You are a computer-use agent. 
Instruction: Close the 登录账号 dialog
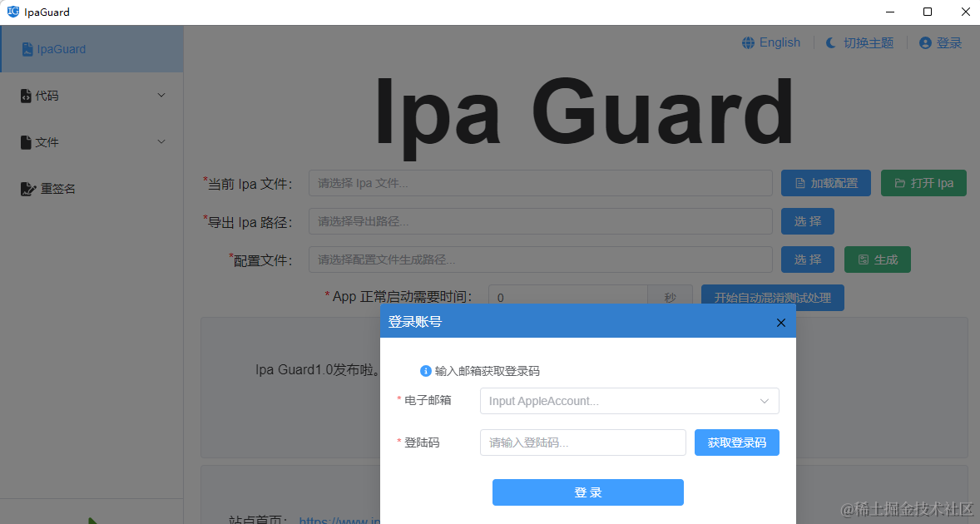coord(780,322)
